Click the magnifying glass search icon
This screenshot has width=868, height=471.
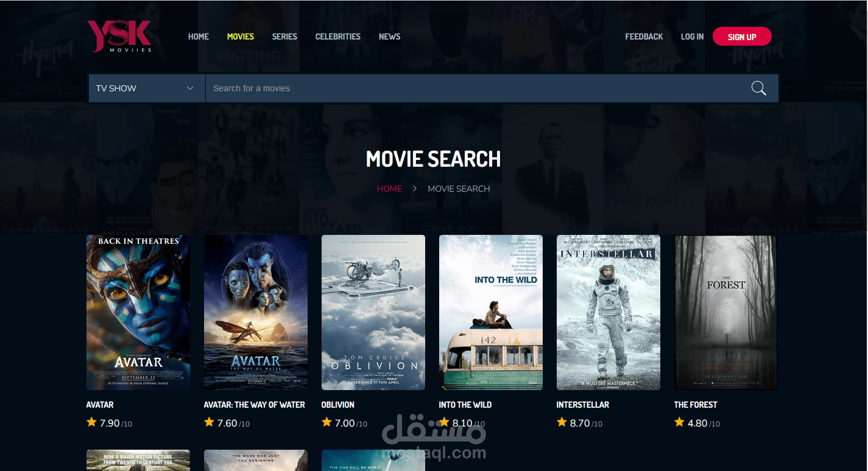click(758, 88)
